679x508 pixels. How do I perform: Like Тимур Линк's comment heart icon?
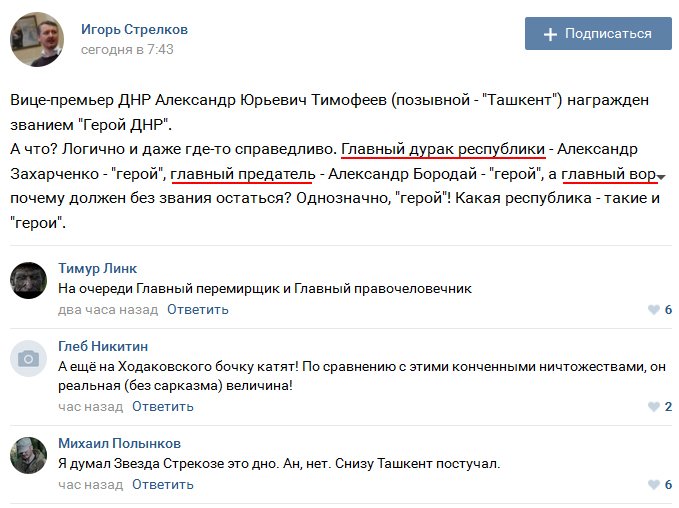(653, 310)
